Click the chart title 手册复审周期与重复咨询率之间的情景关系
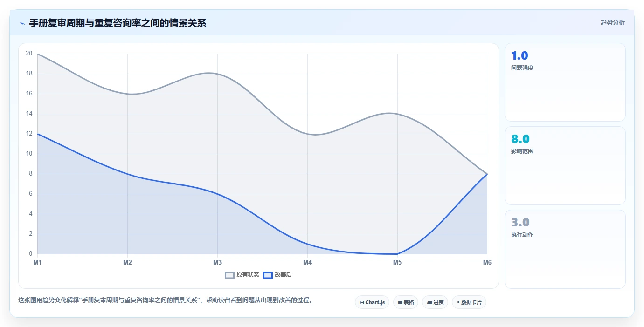 [118, 23]
